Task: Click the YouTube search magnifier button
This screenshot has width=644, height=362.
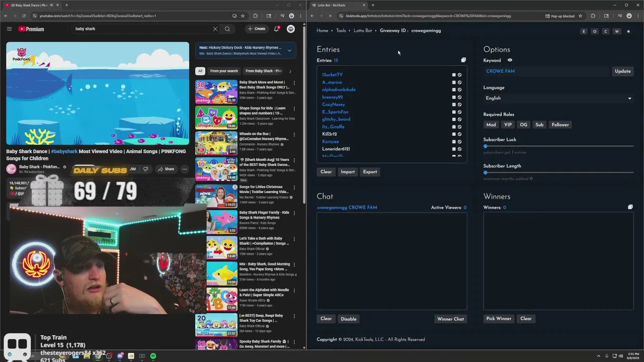Action: pyautogui.click(x=227, y=29)
